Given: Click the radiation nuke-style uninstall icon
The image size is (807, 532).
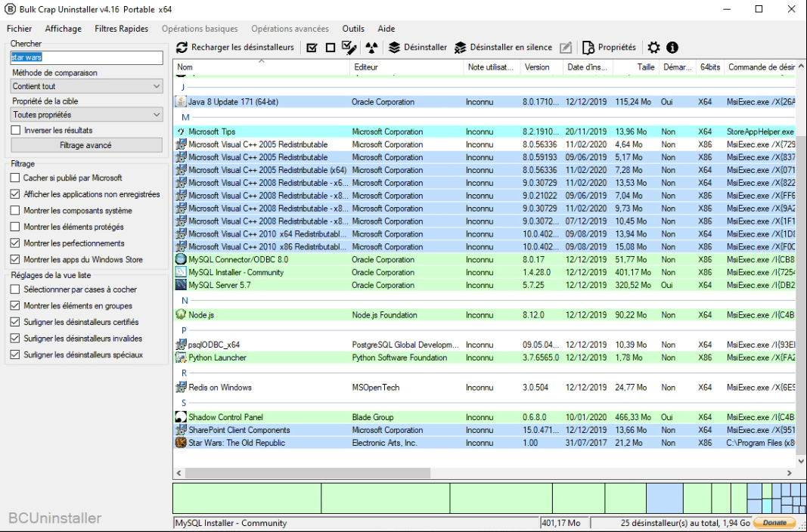Looking at the screenshot, I should [x=371, y=48].
